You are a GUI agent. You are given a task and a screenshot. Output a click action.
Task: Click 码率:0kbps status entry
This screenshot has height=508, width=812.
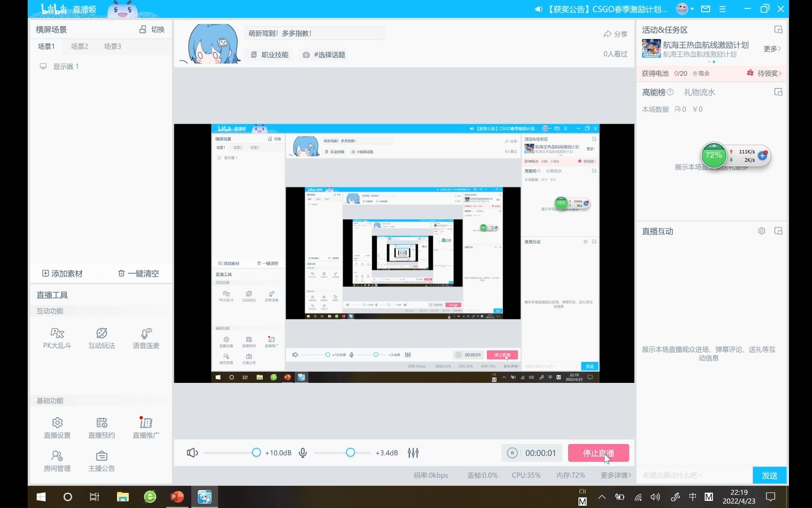click(431, 475)
